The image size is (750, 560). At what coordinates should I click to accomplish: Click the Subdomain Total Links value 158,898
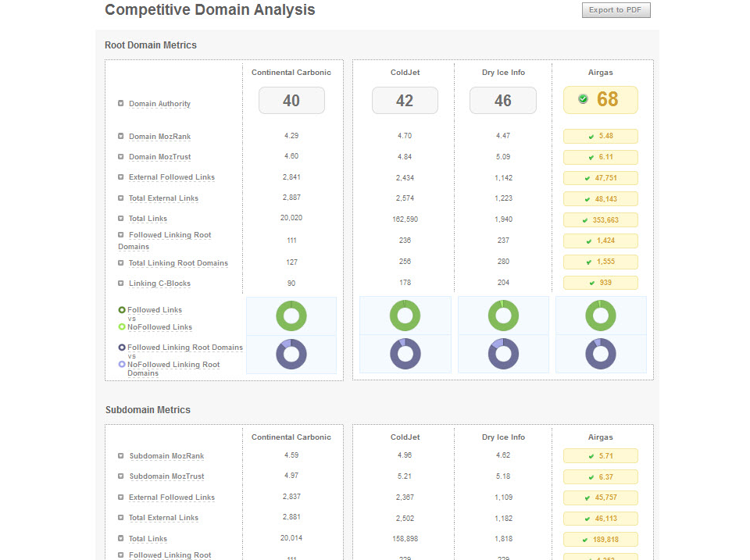(405, 538)
